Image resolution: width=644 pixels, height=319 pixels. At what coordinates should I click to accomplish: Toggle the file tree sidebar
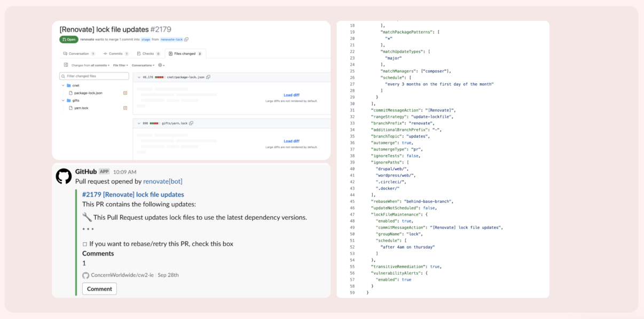pos(66,65)
